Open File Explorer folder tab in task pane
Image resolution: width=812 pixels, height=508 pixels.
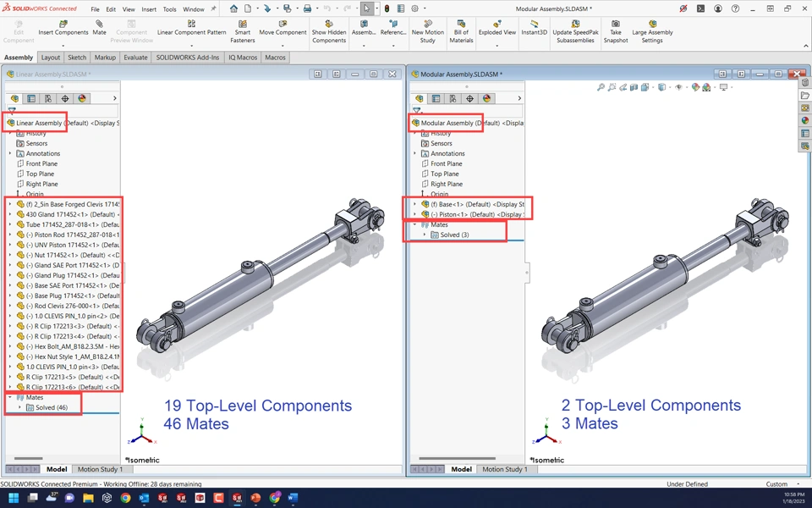(x=804, y=96)
